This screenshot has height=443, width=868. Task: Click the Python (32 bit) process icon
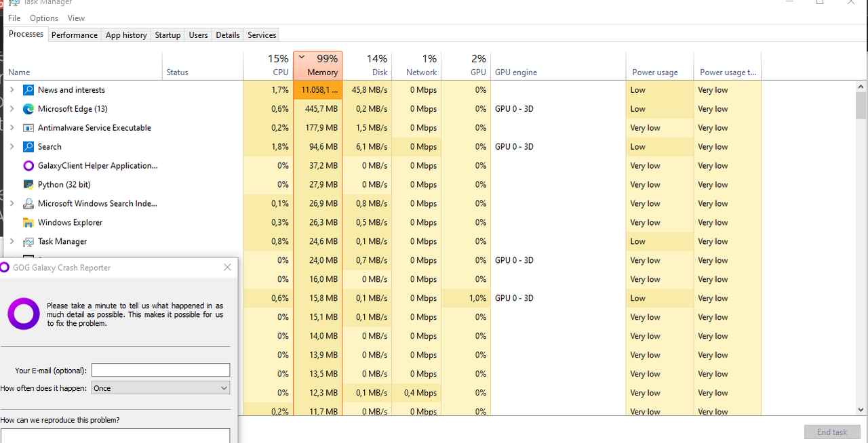click(x=28, y=185)
